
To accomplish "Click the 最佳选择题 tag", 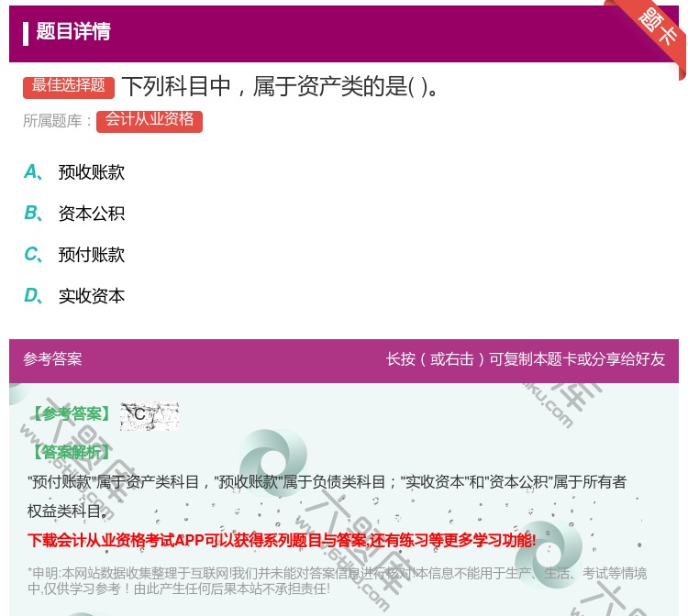I will [x=69, y=86].
